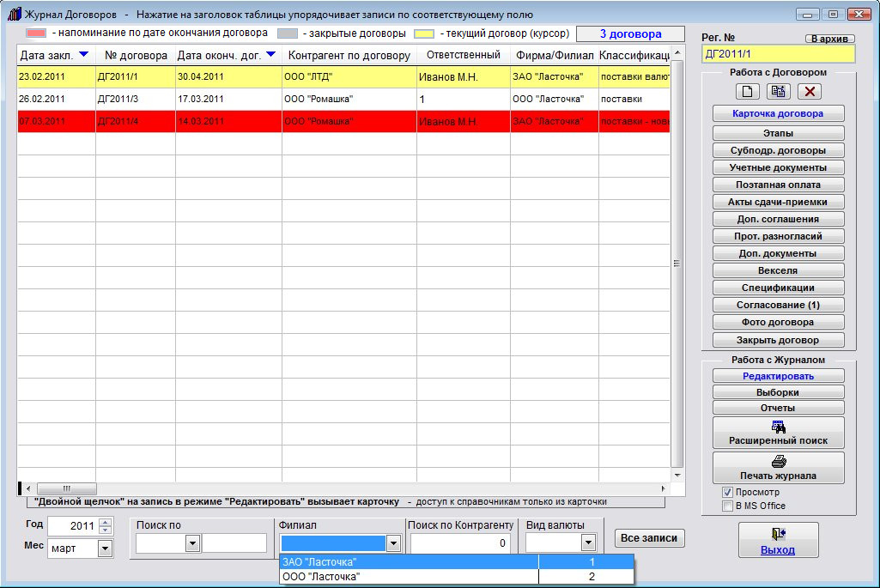Click the Поиск по Контрагенту input field
The width and height of the screenshot is (880, 588).
[459, 543]
